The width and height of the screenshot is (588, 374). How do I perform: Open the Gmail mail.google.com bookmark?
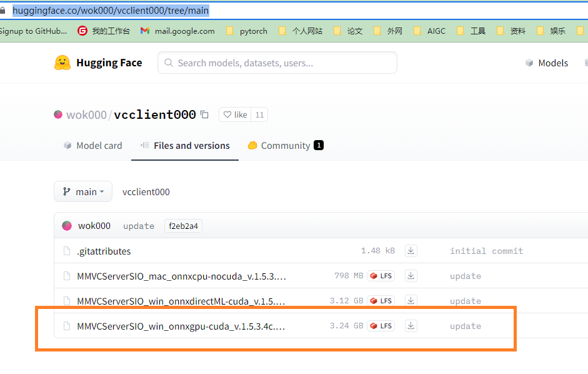click(177, 31)
